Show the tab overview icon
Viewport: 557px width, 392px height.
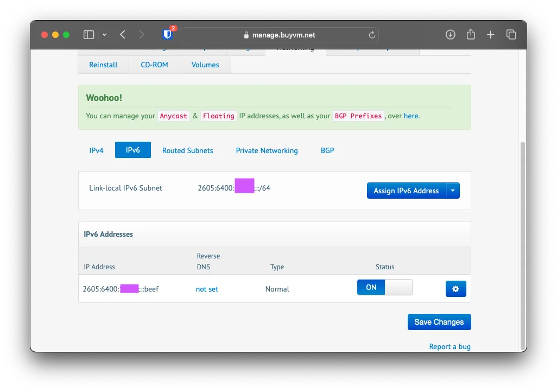511,35
